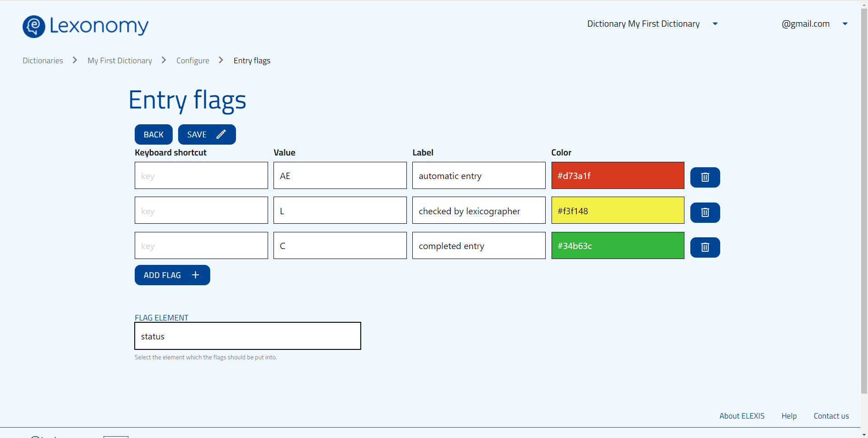Remove the completed entry flag row
Image resolution: width=868 pixels, height=438 pixels.
click(705, 247)
